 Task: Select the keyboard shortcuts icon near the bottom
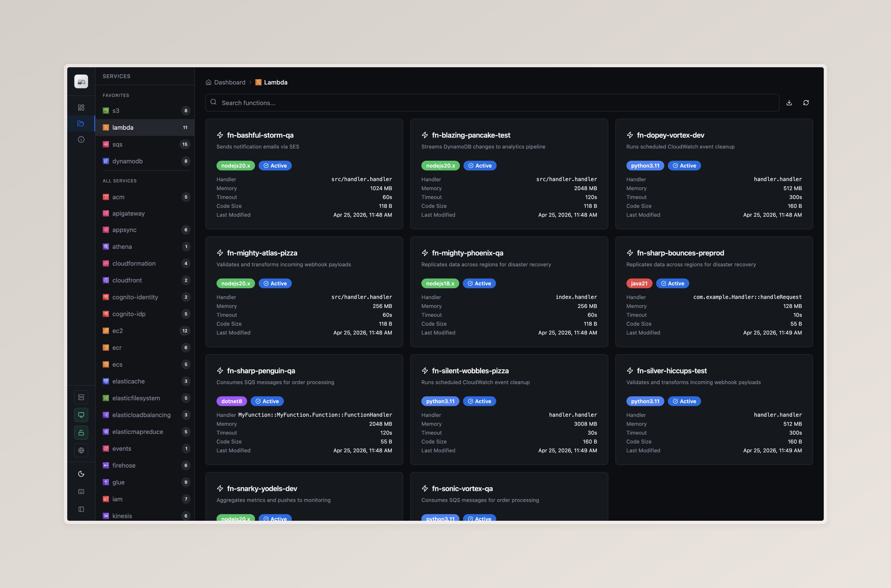(81, 492)
